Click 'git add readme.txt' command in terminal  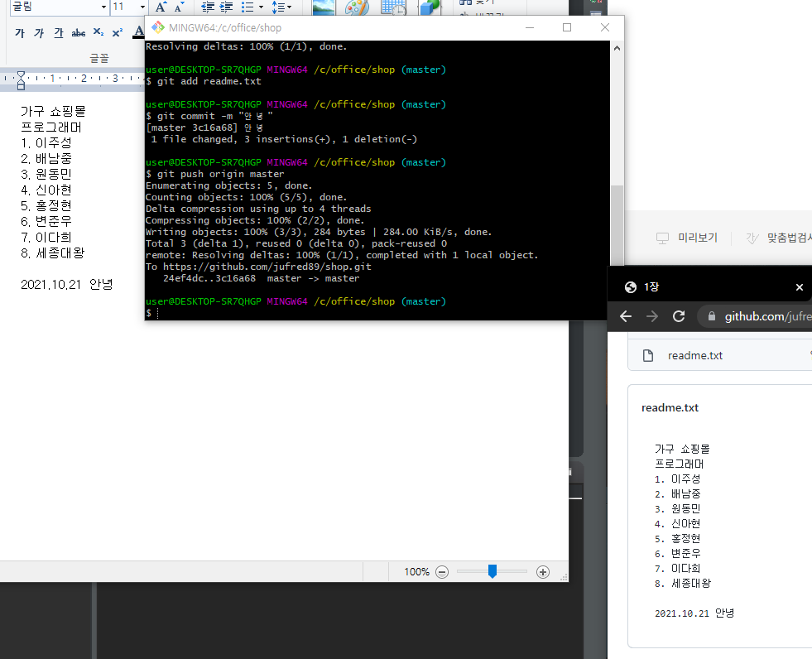[x=209, y=81]
